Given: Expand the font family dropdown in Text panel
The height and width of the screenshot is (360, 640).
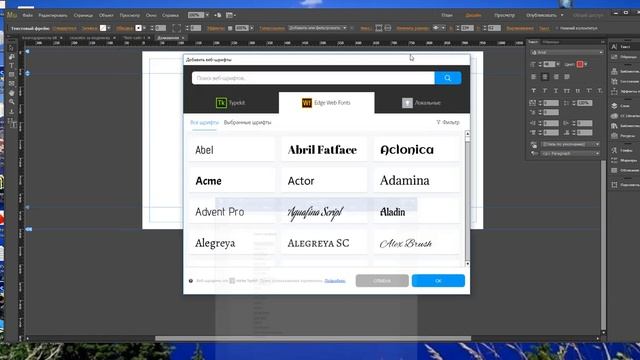Looking at the screenshot, I should pyautogui.click(x=601, y=52).
